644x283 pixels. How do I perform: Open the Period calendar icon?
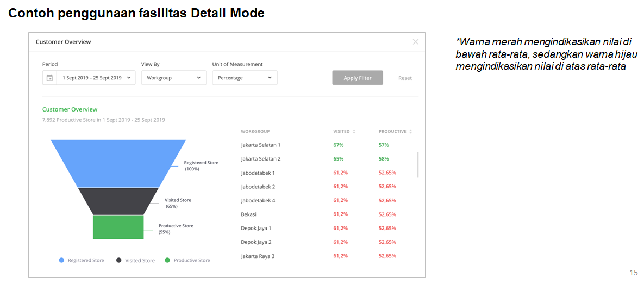[49, 78]
